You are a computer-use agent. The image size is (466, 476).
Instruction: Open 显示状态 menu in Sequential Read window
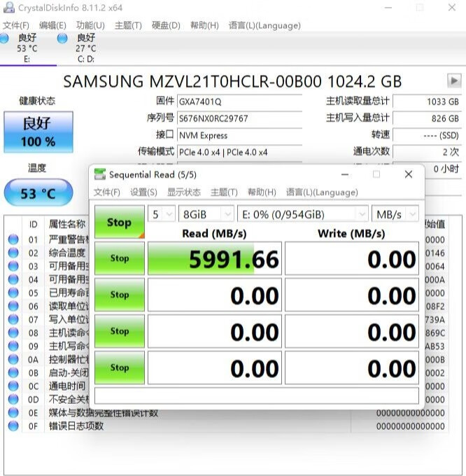[184, 192]
